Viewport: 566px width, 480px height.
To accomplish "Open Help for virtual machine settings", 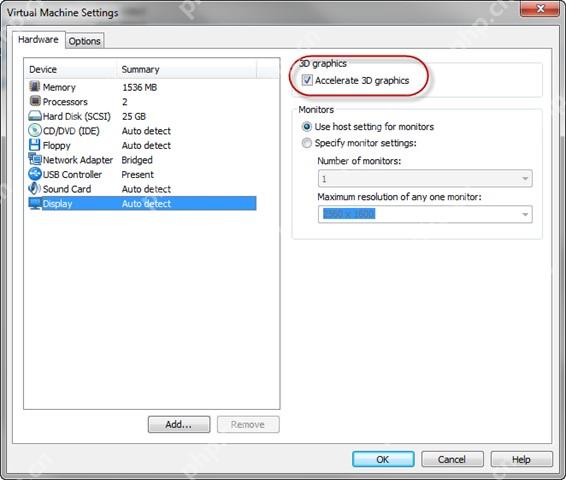I will point(521,459).
